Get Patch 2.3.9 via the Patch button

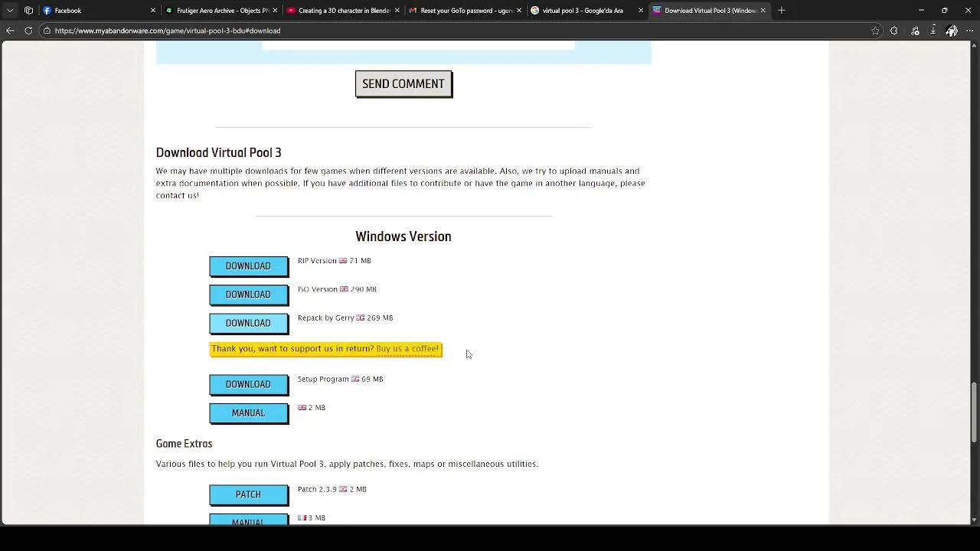pyautogui.click(x=249, y=494)
